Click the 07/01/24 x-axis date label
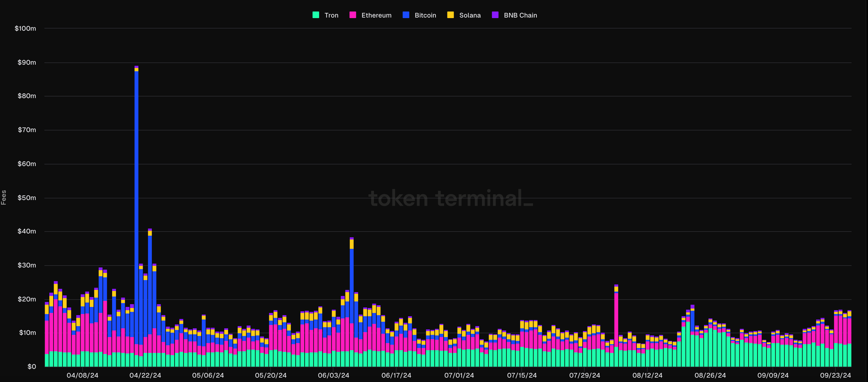The width and height of the screenshot is (868, 382). tap(459, 375)
